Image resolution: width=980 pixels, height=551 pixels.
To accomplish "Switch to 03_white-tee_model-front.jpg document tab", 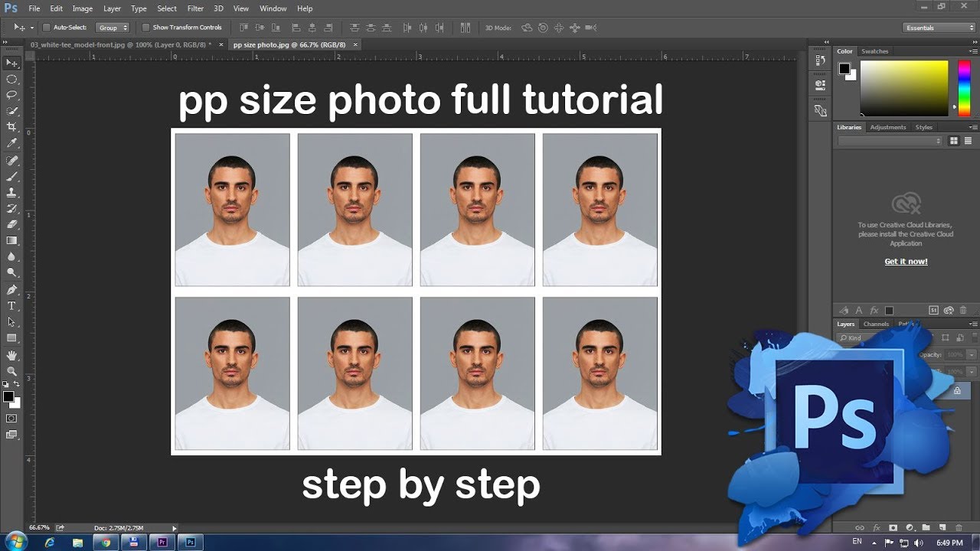I will [120, 44].
